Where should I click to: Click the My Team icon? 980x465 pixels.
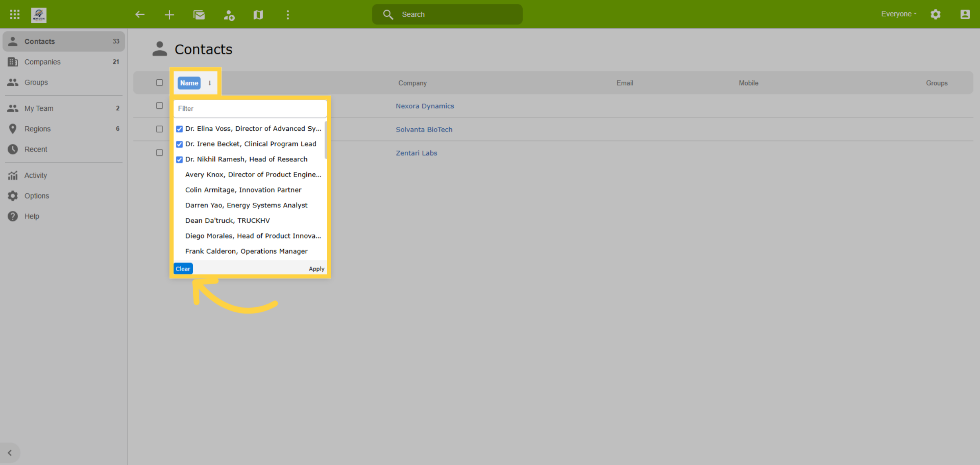click(13, 108)
